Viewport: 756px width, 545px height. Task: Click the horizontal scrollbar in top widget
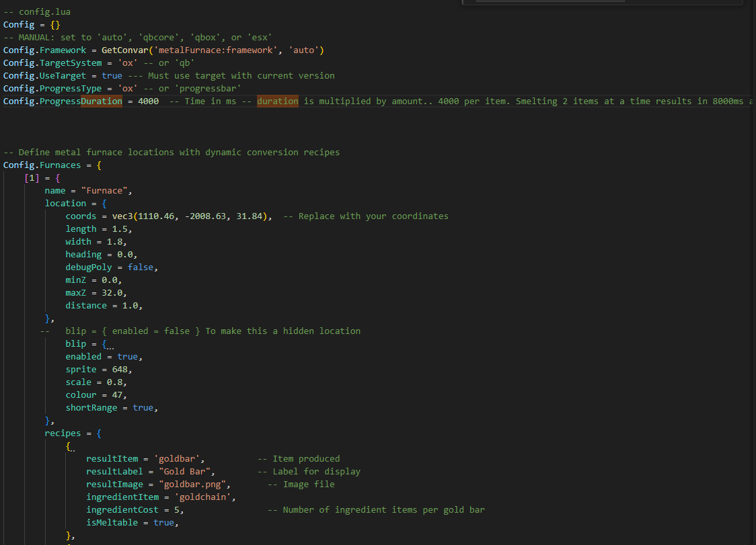[550, 1]
